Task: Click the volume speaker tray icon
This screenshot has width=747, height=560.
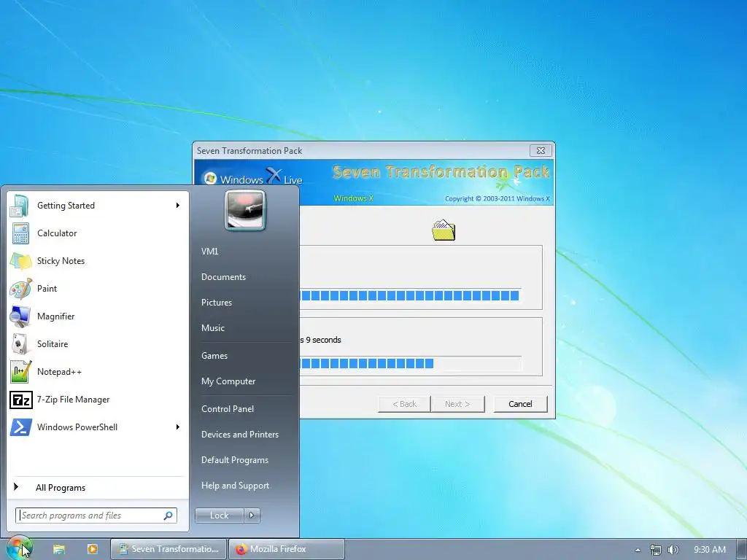Action: [x=673, y=550]
